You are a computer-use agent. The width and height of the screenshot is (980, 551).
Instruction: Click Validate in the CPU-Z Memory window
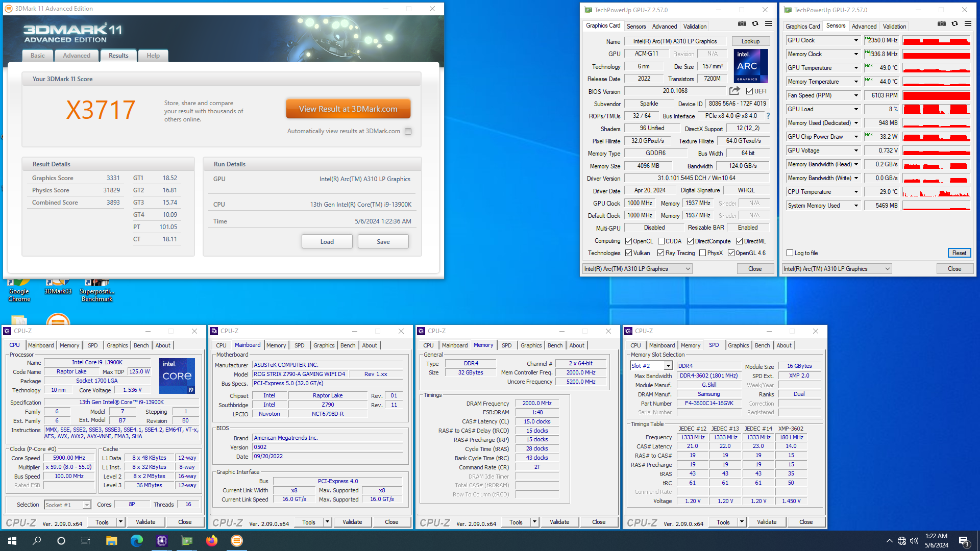tap(559, 522)
